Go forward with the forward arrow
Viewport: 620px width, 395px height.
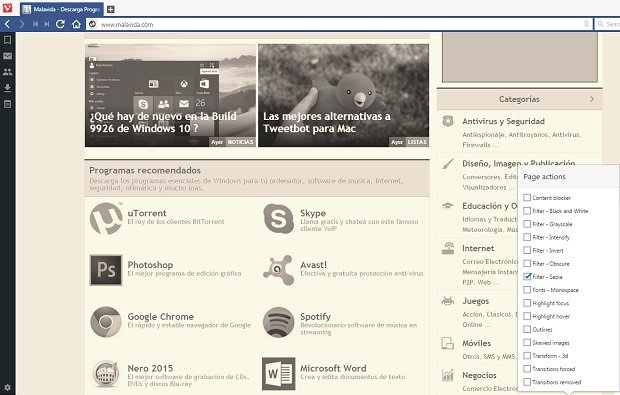coord(22,25)
